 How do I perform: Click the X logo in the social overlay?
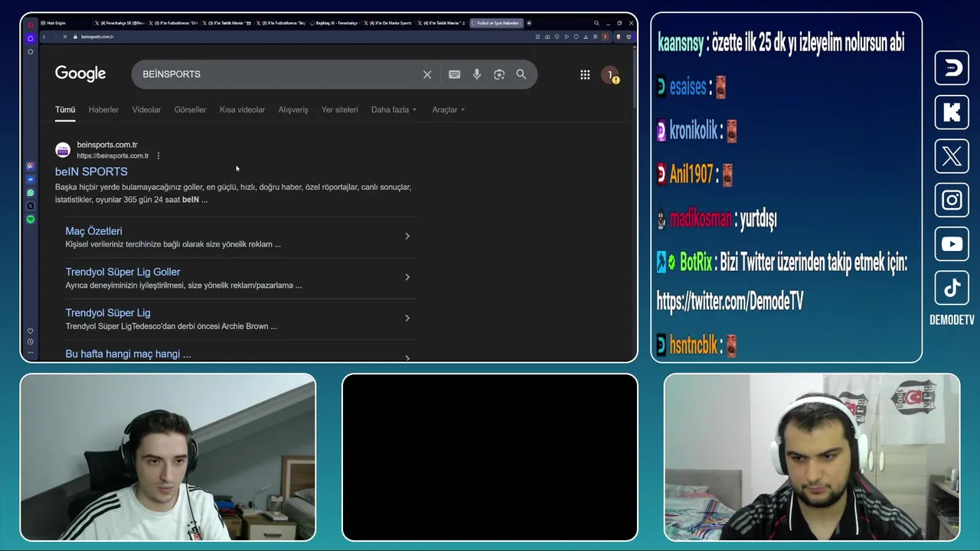(x=952, y=157)
